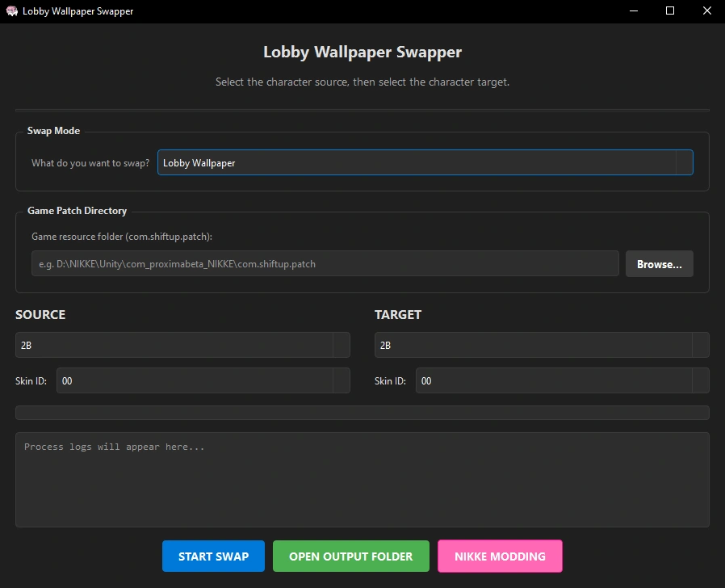Click the swap progress bar

(362, 413)
